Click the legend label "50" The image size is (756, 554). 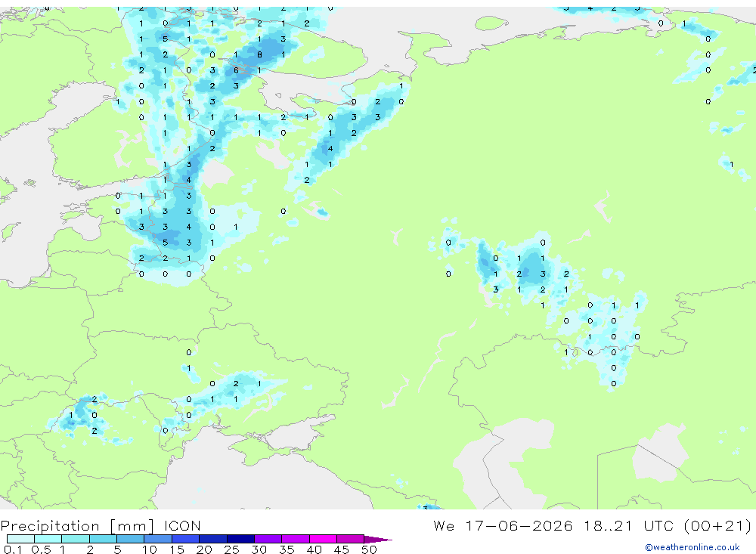coord(370,549)
